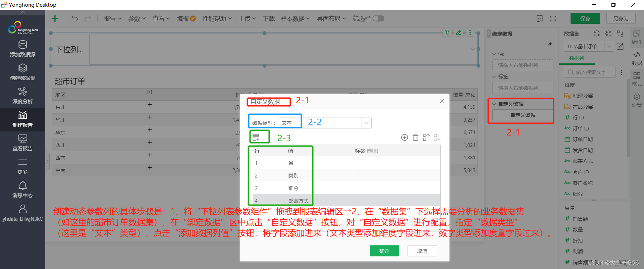Undo the last action
Screen dimensions: 644x269
[x=74, y=18]
